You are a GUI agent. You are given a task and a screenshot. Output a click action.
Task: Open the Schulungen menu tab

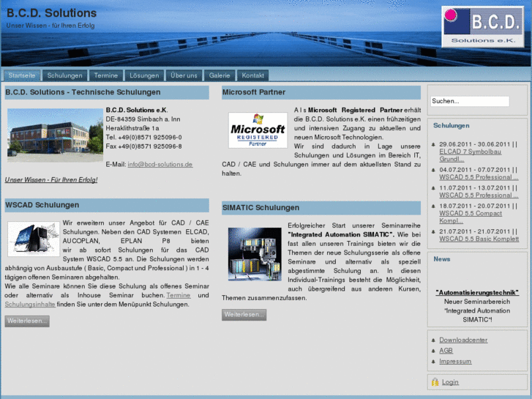click(x=65, y=75)
